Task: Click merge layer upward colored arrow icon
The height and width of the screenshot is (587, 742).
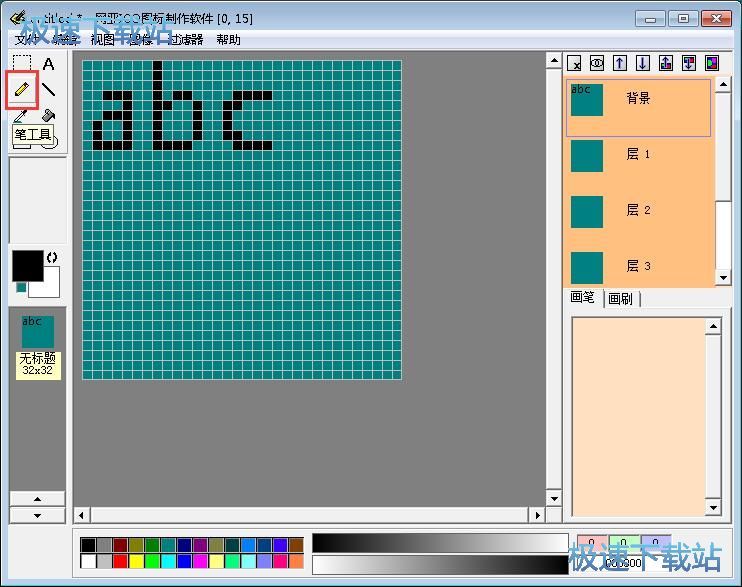Action: pyautogui.click(x=666, y=63)
